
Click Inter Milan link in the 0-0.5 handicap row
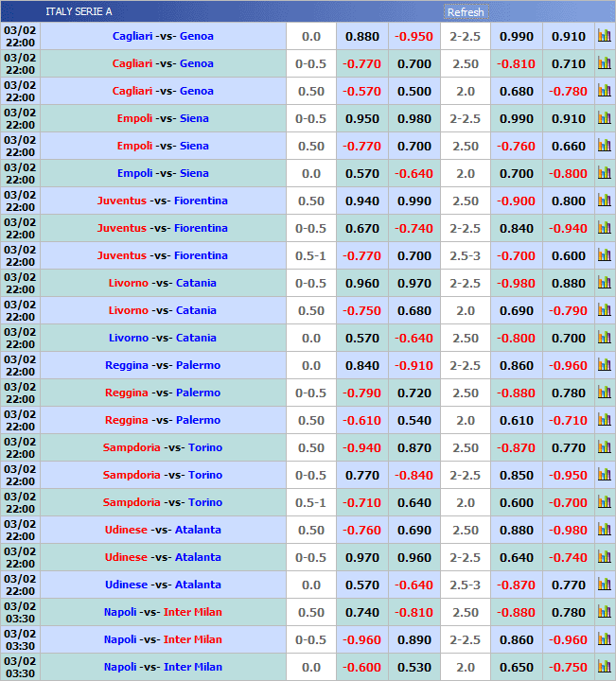point(192,639)
